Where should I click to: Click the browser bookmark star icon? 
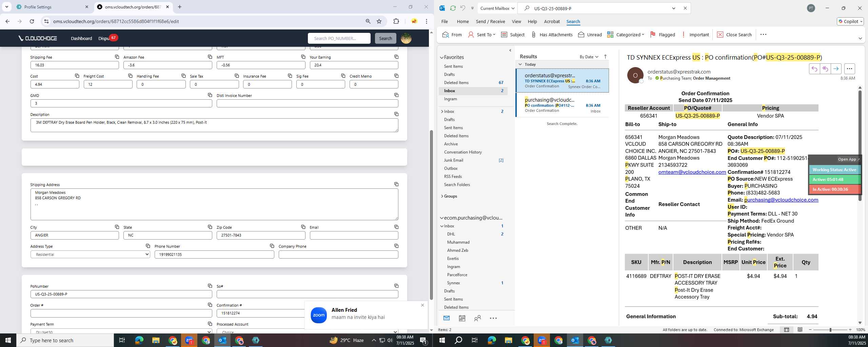(x=379, y=21)
